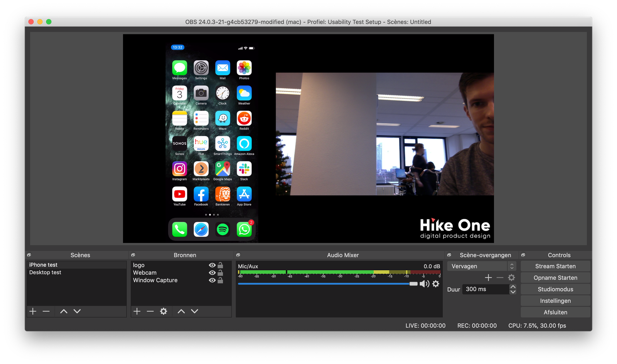617x364 pixels.
Task: Select the iPhone test scene
Action: [x=43, y=265]
